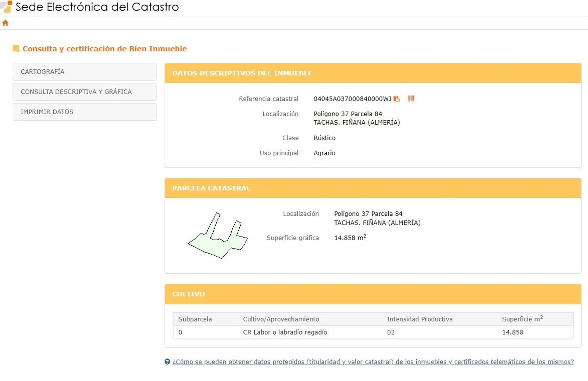Screen dimensions: 588x381
Task: Click the orange square icon beside Consulta heading
Action: pos(16,48)
